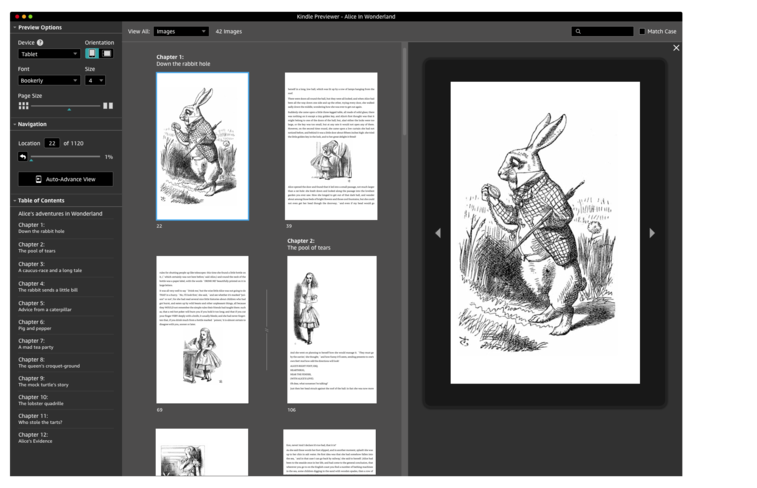Open the View All dropdown showing Images
This screenshot has height=488, width=757.
click(x=181, y=31)
